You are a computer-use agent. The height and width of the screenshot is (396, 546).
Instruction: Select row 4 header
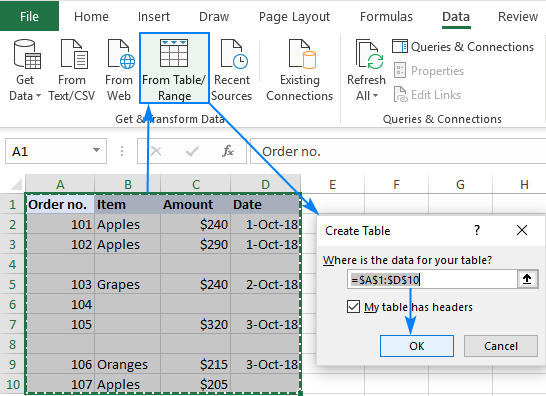[x=13, y=264]
